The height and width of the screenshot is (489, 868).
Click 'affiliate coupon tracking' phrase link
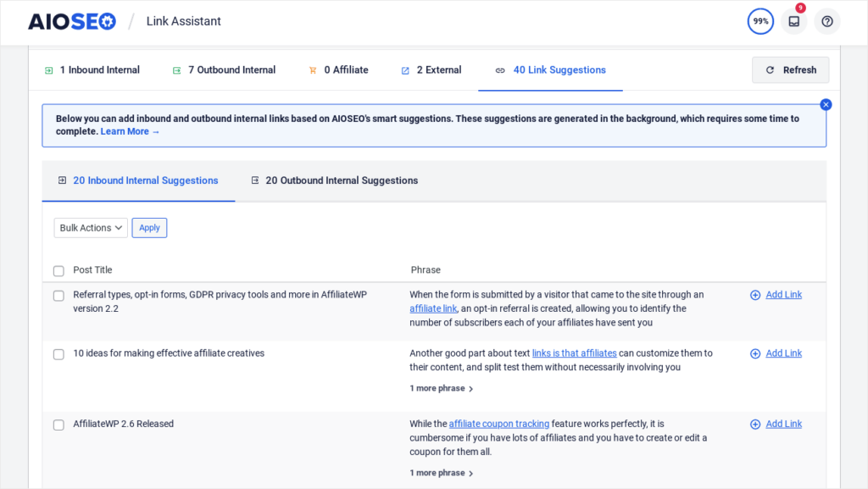pyautogui.click(x=498, y=425)
